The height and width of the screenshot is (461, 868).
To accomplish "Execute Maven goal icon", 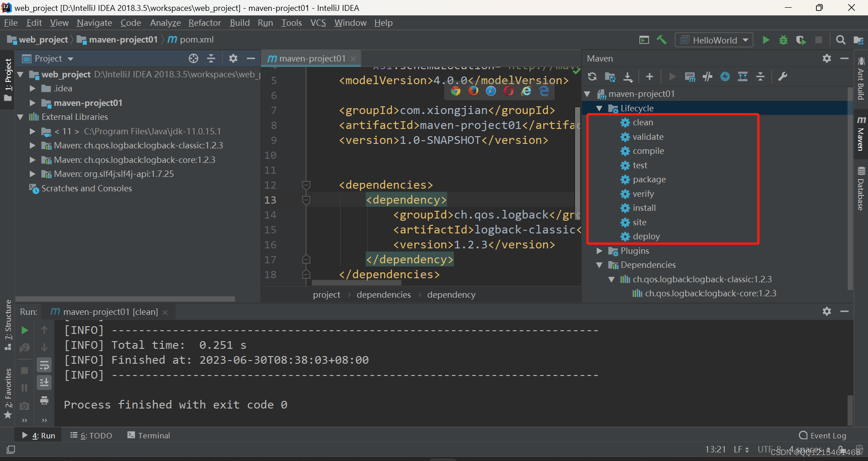I will (x=690, y=77).
